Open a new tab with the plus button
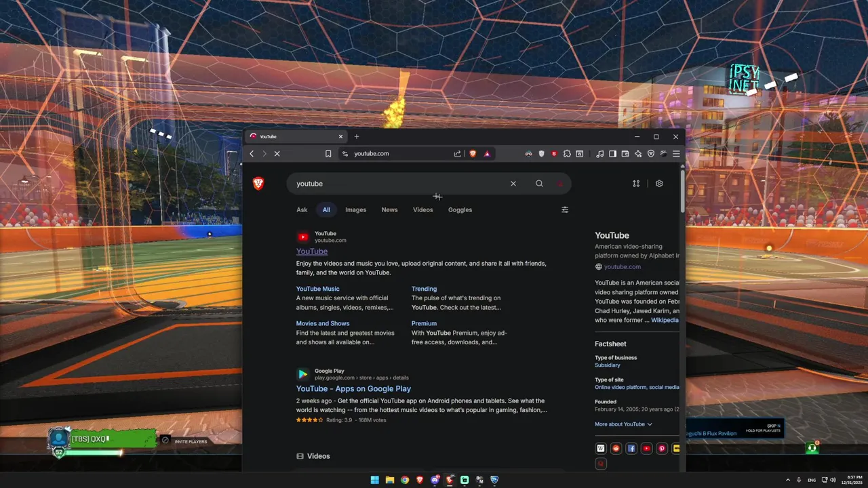 click(x=357, y=136)
